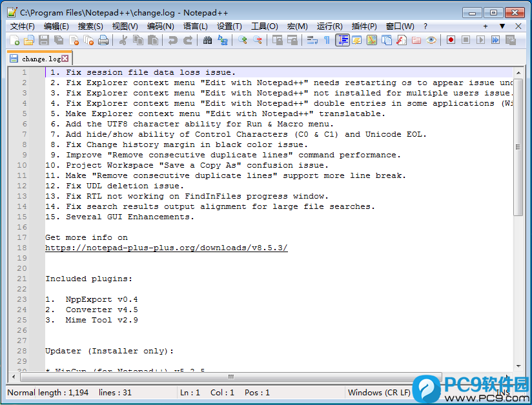This screenshot has height=405, width=532.
Task: Open the 视图(V) View menu
Action: pos(125,26)
